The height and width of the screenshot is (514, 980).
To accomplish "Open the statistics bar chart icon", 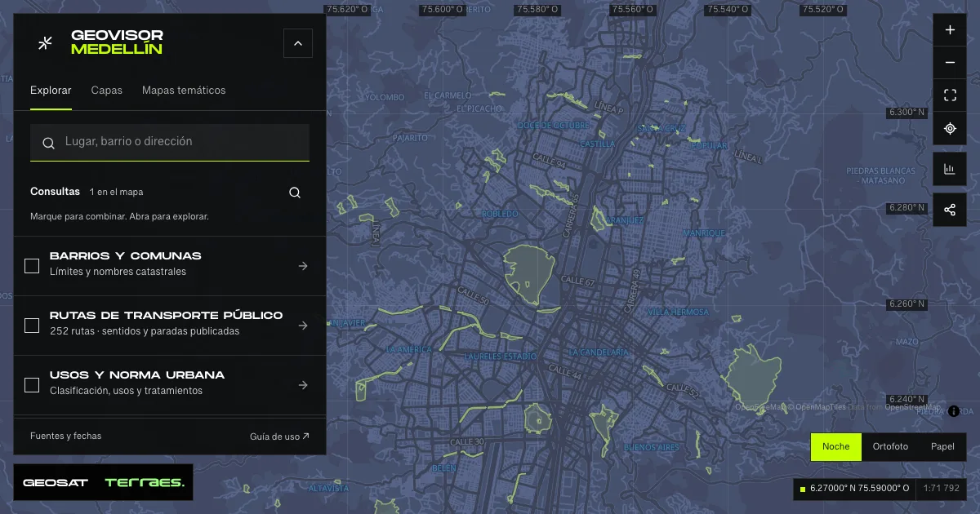I will [950, 169].
